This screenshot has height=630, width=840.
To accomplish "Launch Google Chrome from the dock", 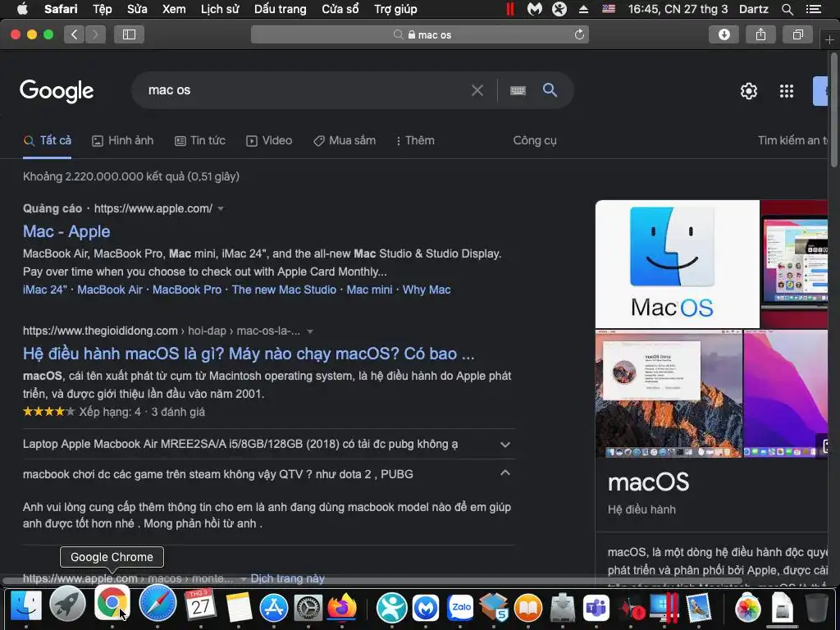I will pos(112,604).
